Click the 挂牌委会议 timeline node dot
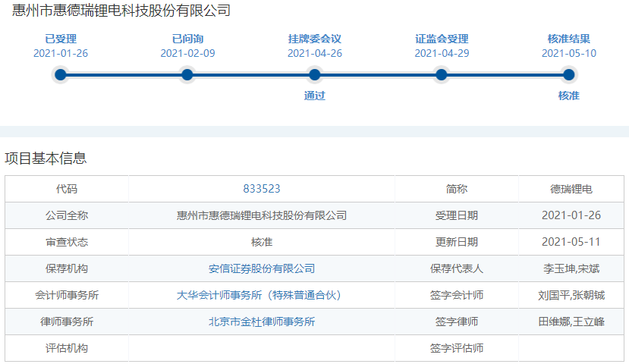629x364 pixels. pyautogui.click(x=314, y=74)
